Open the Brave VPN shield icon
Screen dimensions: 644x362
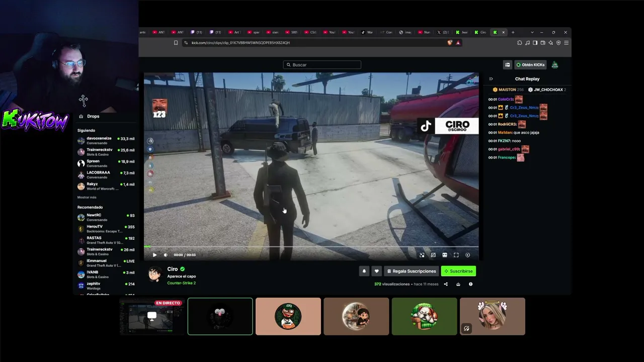(x=558, y=43)
